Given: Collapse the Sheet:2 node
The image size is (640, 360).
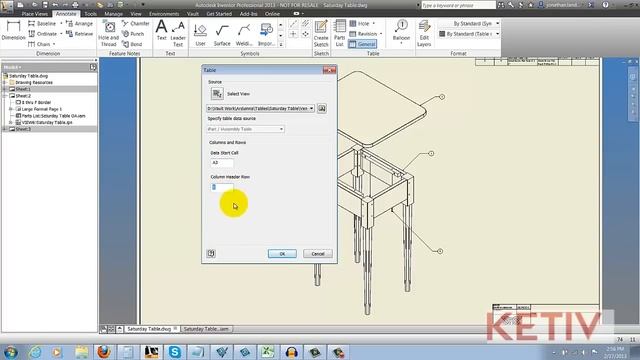Looking at the screenshot, I should 5,96.
